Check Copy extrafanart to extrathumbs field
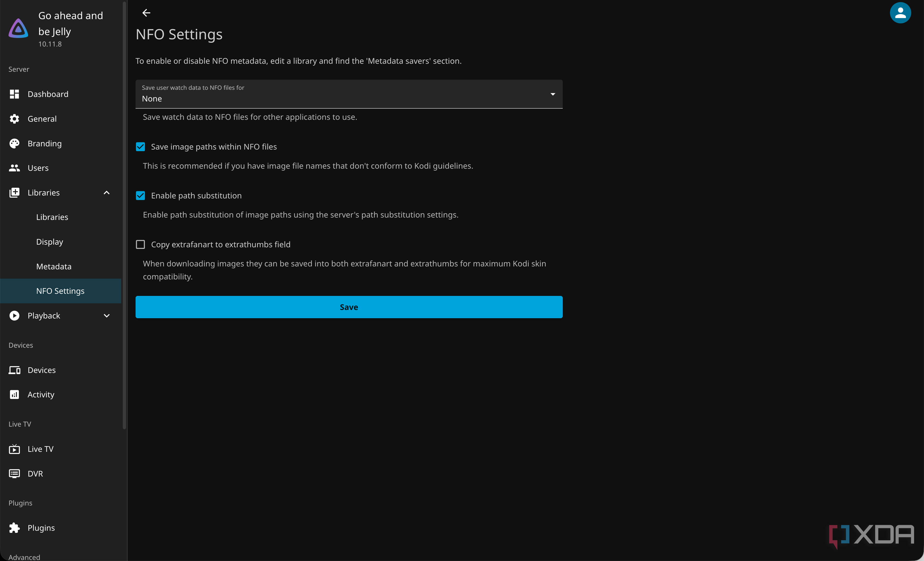The height and width of the screenshot is (561, 924). click(140, 244)
